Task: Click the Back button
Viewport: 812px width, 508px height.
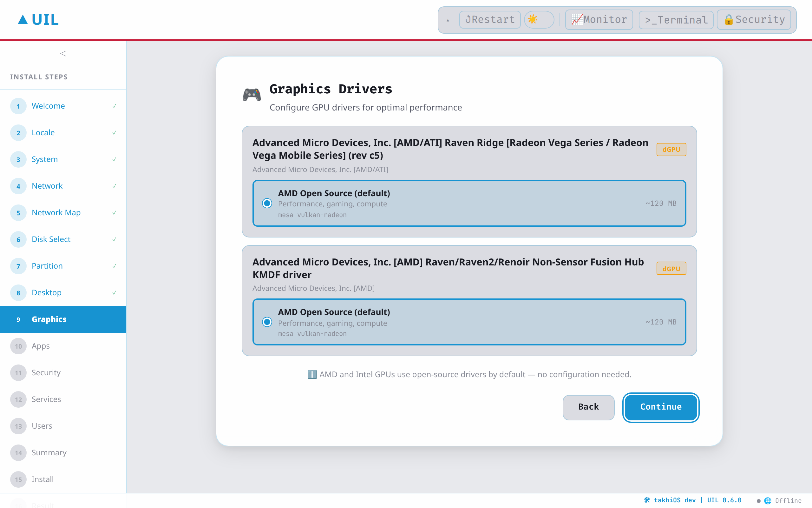Action: (x=588, y=407)
